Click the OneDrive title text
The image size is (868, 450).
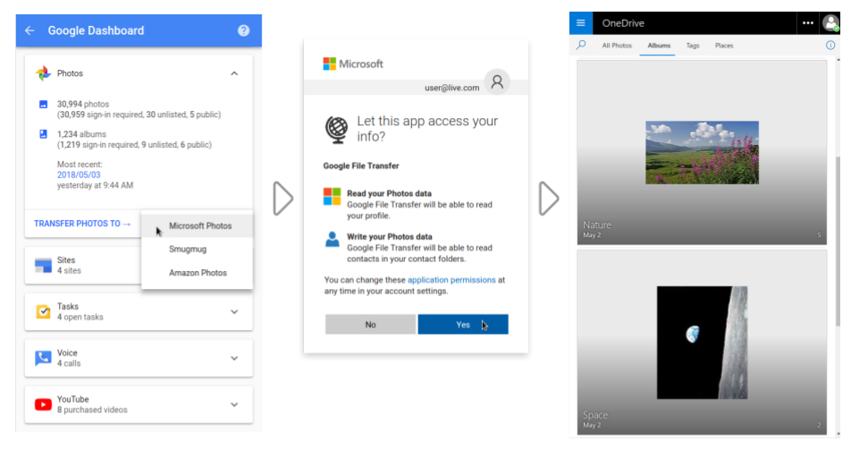tap(623, 23)
